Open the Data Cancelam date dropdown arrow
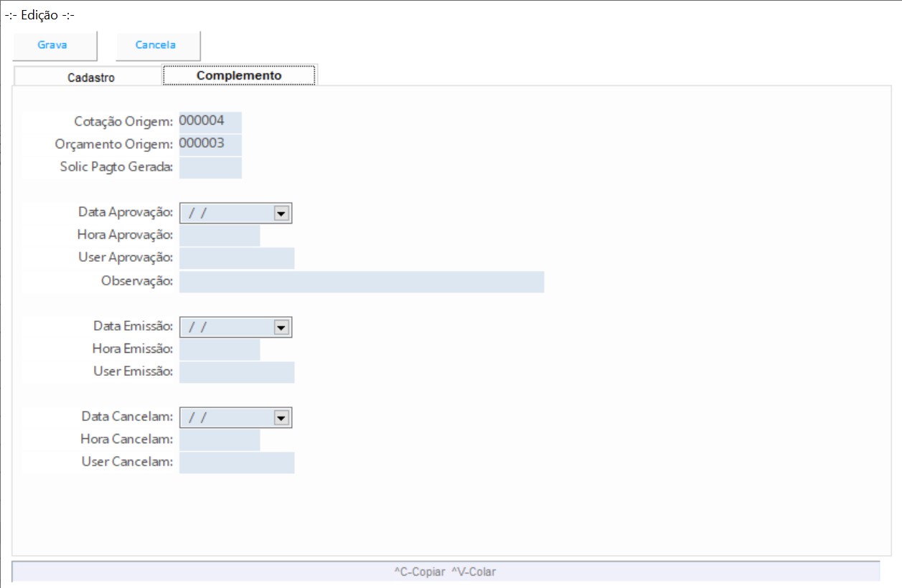Image resolution: width=902 pixels, height=588 pixels. (281, 417)
